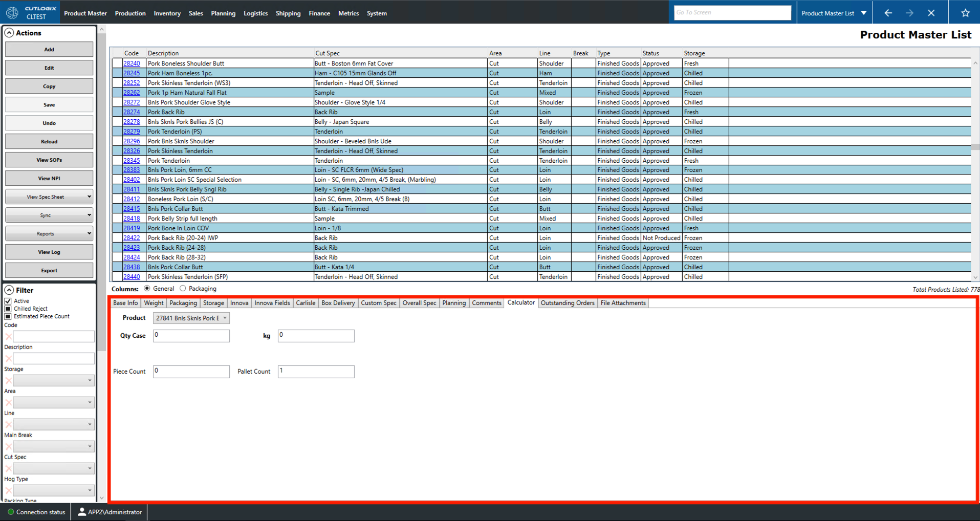Click the Export button
This screenshot has width=980, height=521.
49,270
